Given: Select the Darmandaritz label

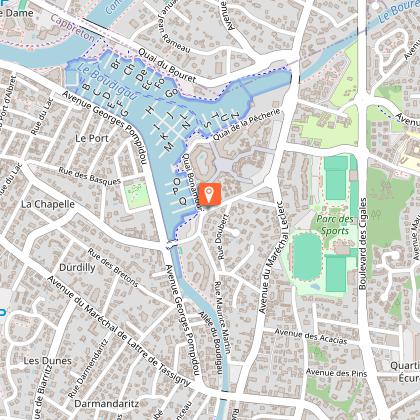Looking at the screenshot, I should tap(107, 404).
